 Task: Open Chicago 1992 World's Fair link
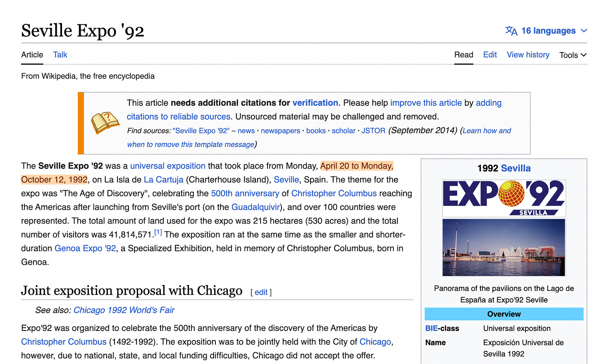(x=124, y=310)
